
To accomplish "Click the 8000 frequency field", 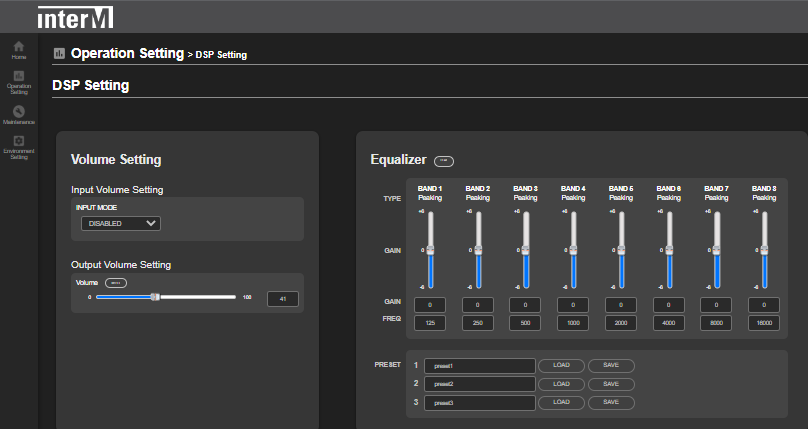I will click(716, 323).
